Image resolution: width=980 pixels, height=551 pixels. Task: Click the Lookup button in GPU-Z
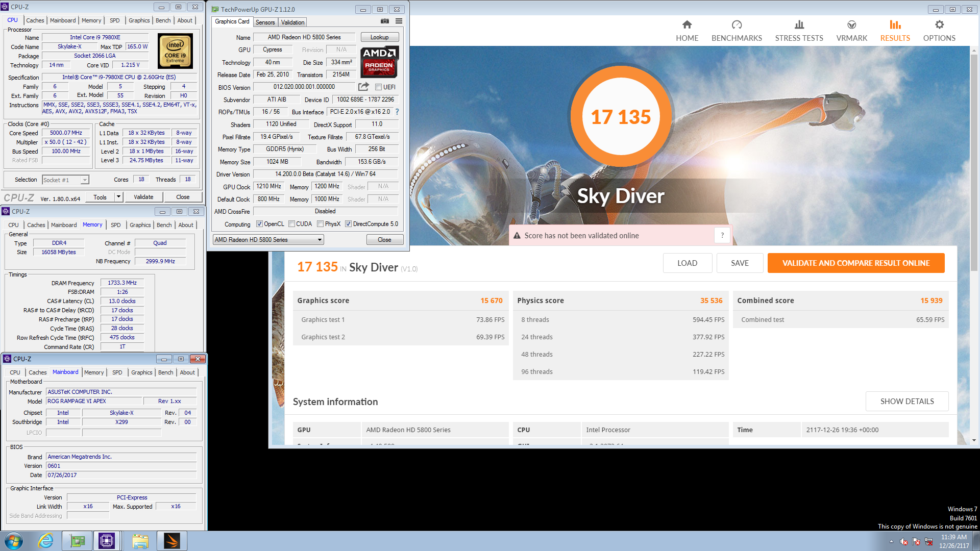379,37
